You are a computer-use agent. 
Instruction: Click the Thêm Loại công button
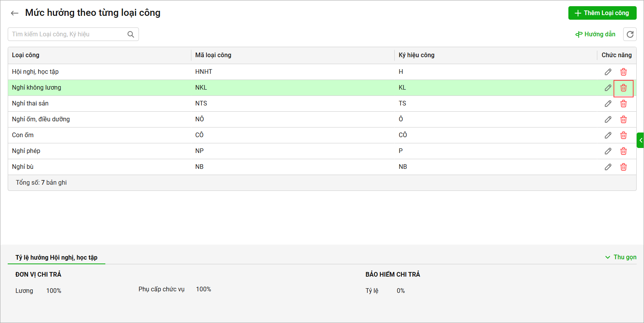coord(602,13)
